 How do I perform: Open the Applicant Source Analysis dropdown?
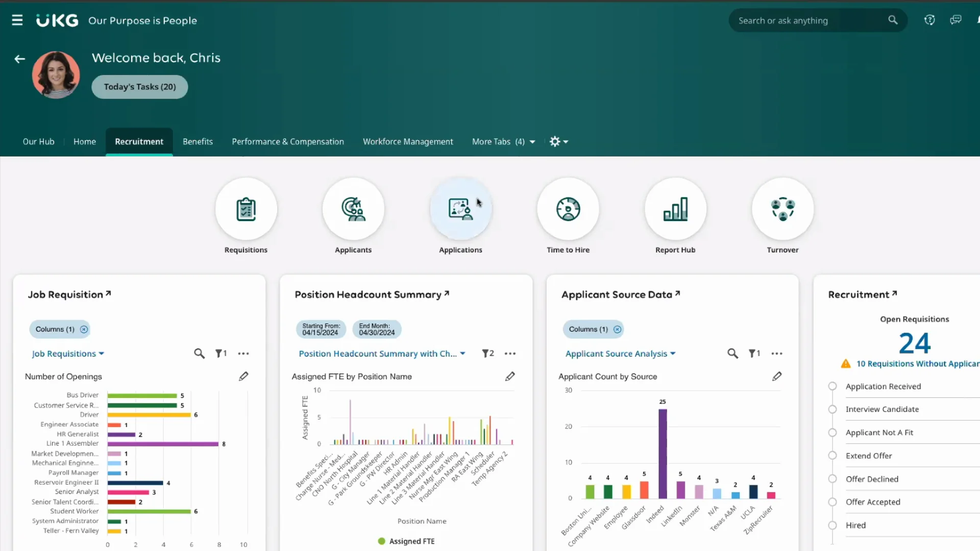(620, 354)
